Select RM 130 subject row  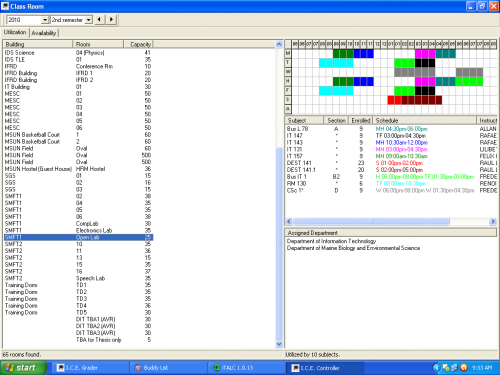tap(391, 183)
